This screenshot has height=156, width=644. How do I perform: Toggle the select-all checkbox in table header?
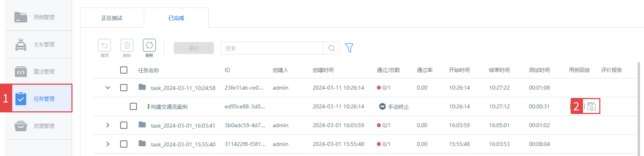(x=124, y=70)
